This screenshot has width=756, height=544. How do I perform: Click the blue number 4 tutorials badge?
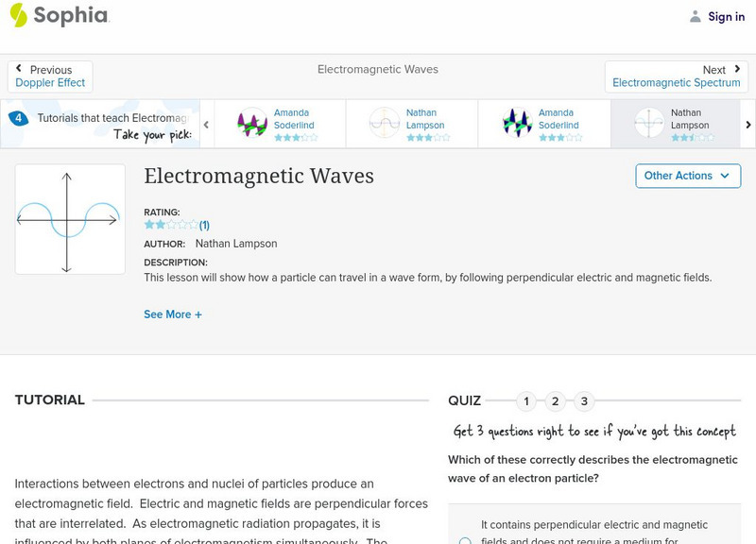point(18,119)
